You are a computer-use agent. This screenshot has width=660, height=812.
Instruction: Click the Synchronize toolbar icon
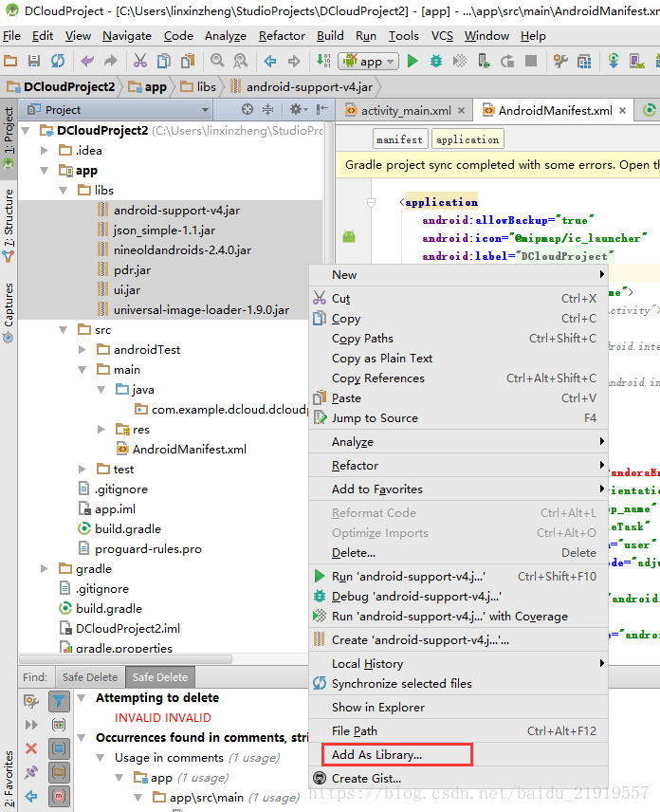coord(58,61)
